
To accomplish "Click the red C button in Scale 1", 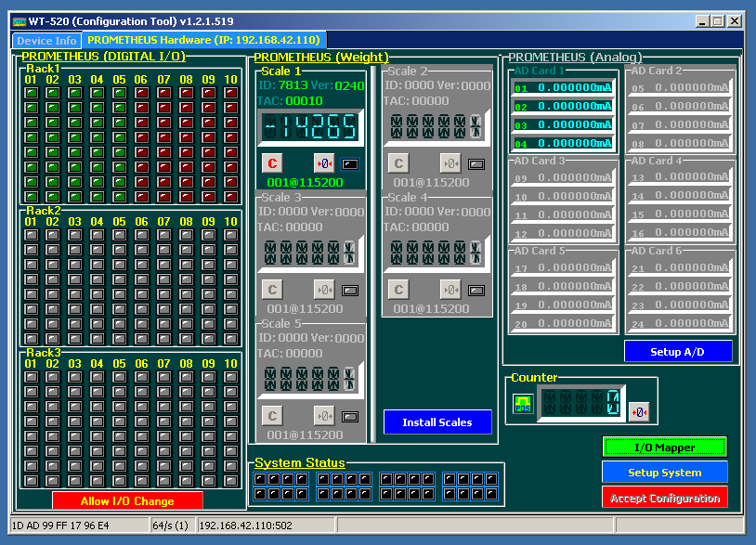I will click(272, 162).
